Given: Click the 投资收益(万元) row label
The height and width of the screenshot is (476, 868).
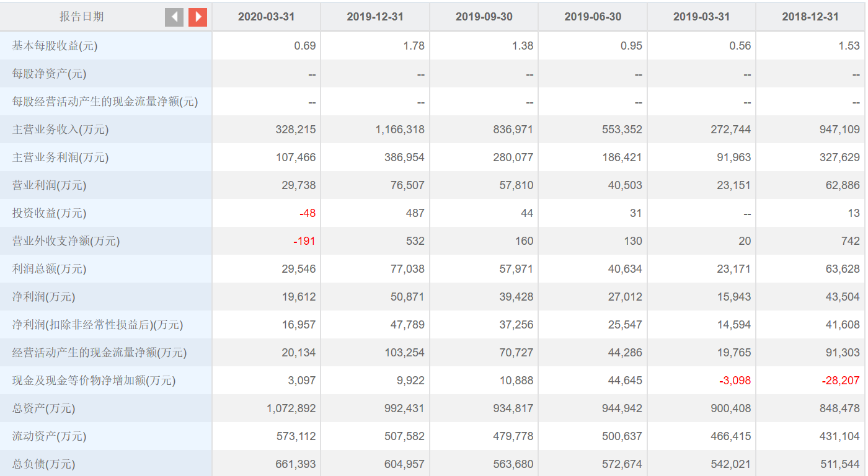Looking at the screenshot, I should pyautogui.click(x=50, y=213).
